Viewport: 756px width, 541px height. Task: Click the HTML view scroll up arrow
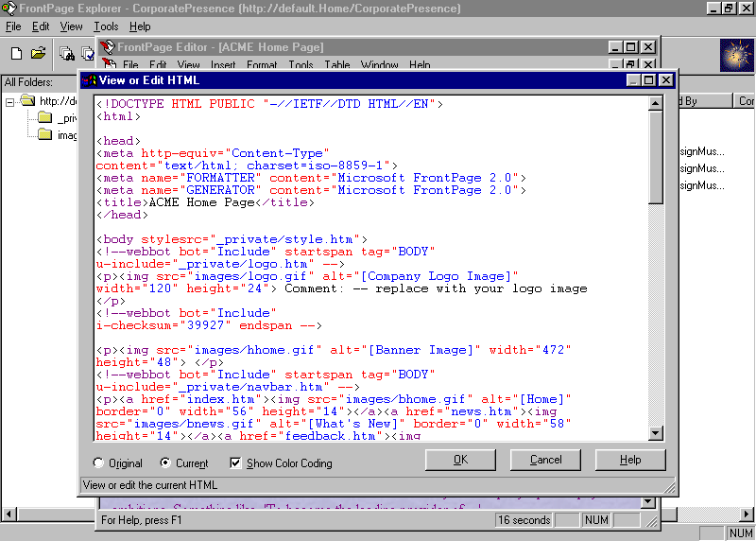[x=655, y=103]
